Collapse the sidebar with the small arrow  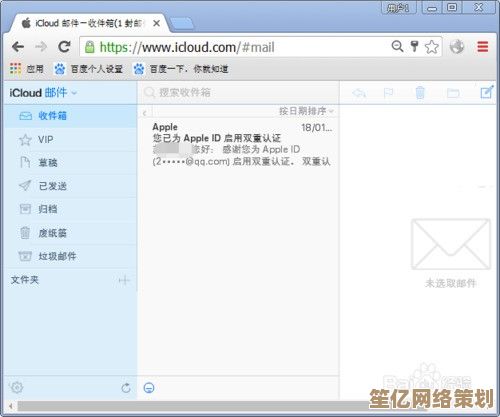pos(145,113)
